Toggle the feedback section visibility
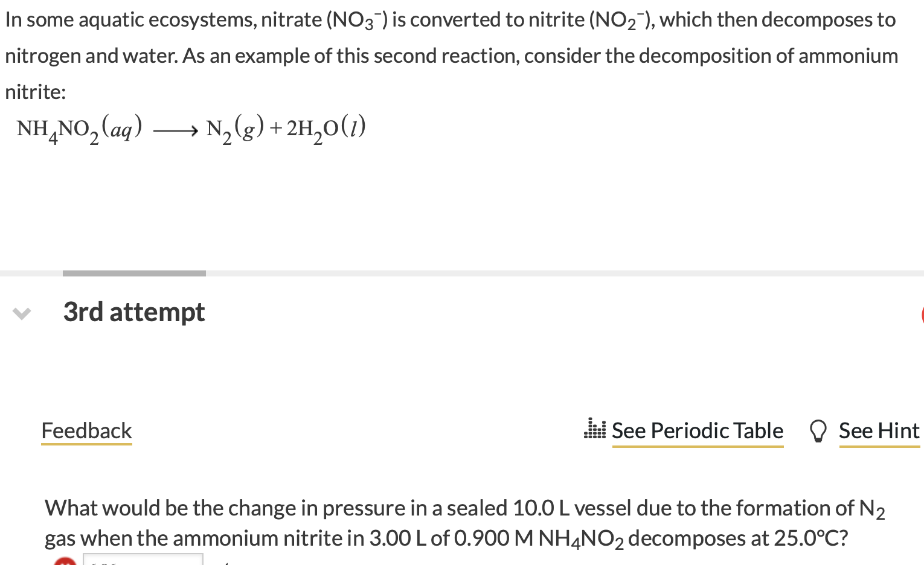Viewport: 924px width, 565px height. (x=86, y=430)
